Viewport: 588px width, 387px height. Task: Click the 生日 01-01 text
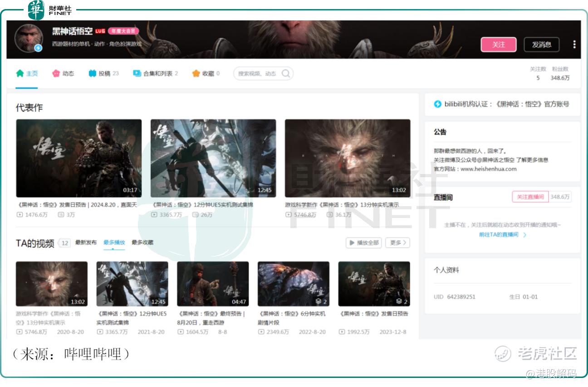tap(523, 297)
